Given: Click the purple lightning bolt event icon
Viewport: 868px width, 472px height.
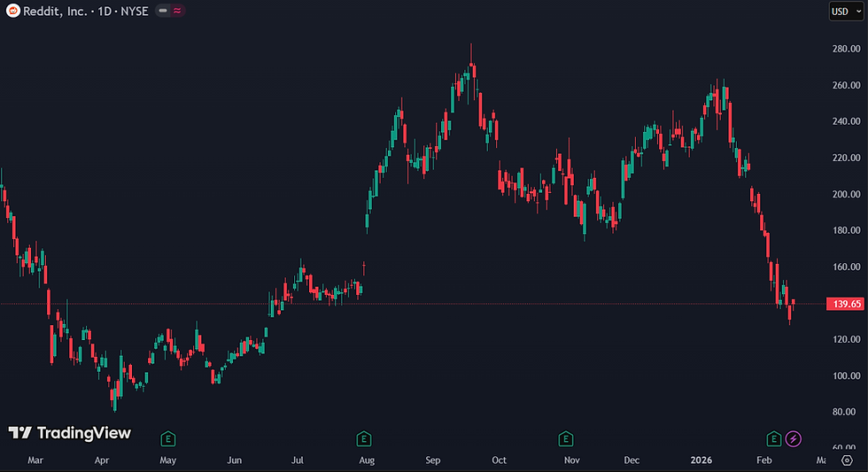Looking at the screenshot, I should (794, 439).
